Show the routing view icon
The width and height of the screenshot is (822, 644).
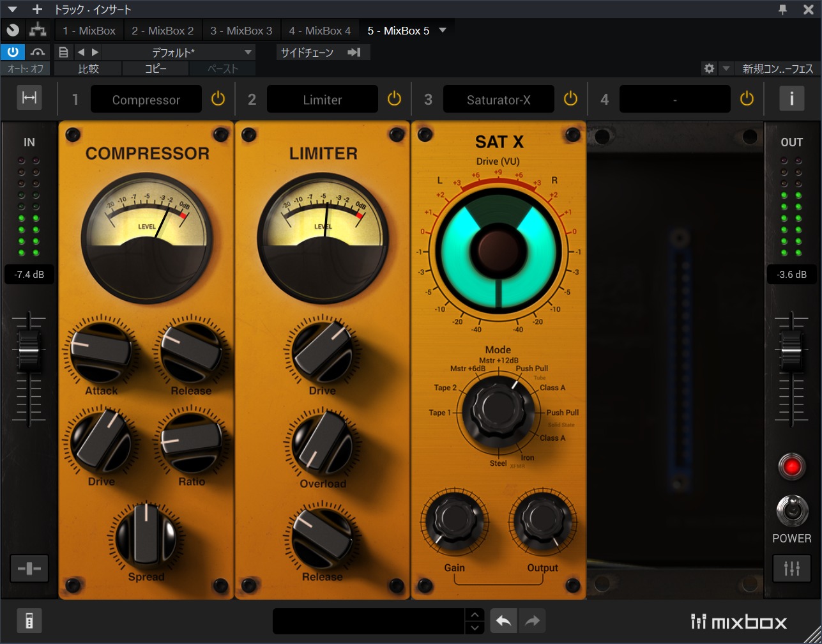click(38, 30)
